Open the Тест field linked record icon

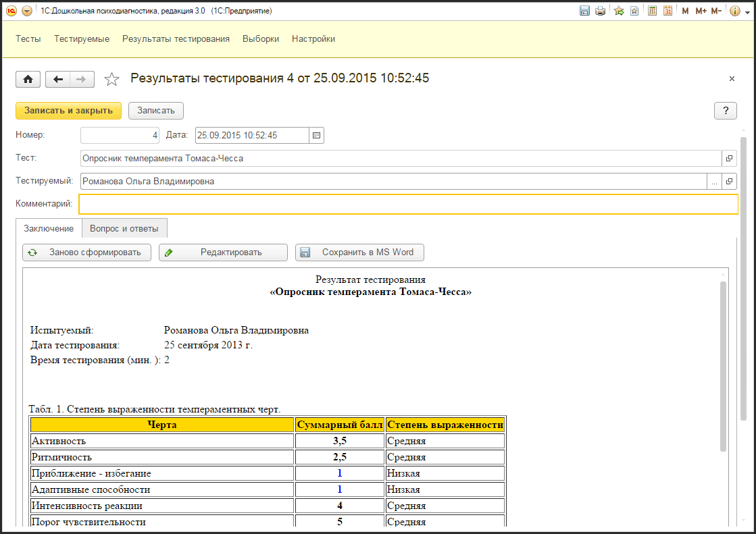[729, 159]
